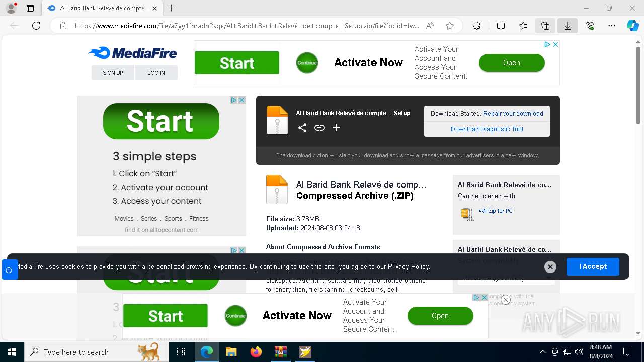
Task: Open the Download Diagnostic Tool link
Action: click(x=487, y=129)
